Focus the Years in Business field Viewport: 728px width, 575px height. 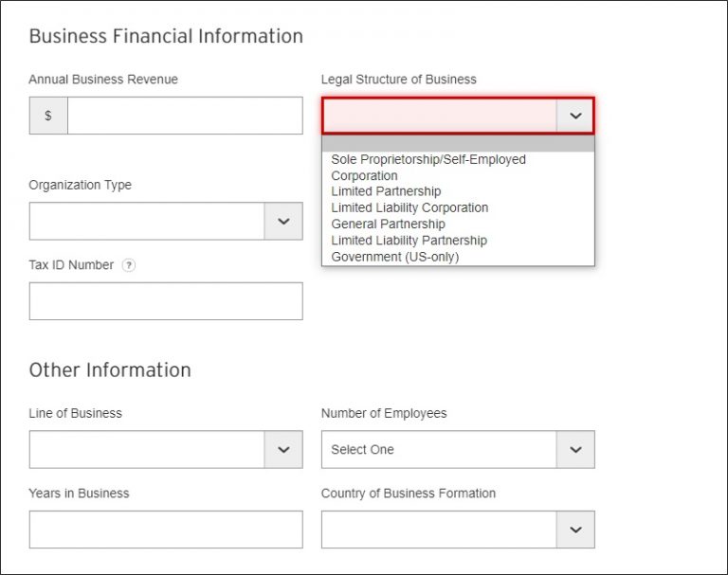[166, 530]
